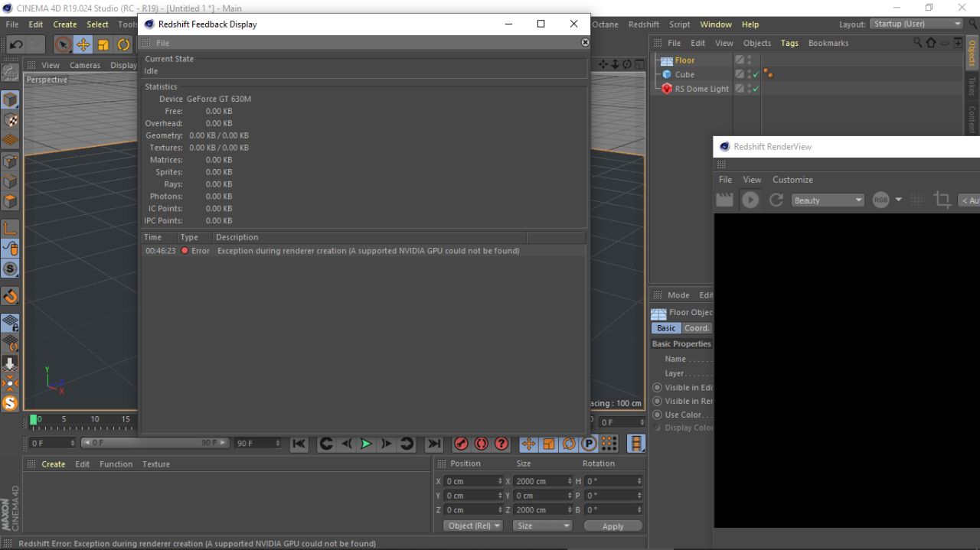Switch to the Coord. tab in Attributes

pos(697,328)
